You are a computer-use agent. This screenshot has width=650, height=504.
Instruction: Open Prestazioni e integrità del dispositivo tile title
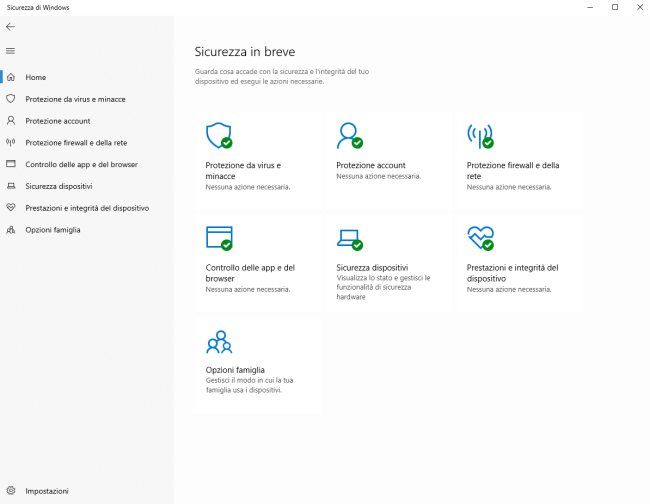click(512, 273)
